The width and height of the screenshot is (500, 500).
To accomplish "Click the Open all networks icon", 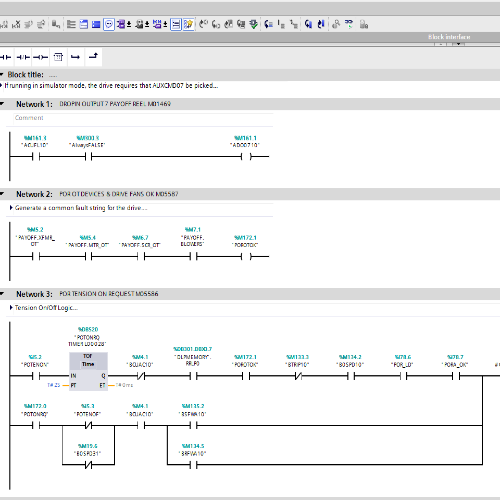I will (x=84, y=24).
